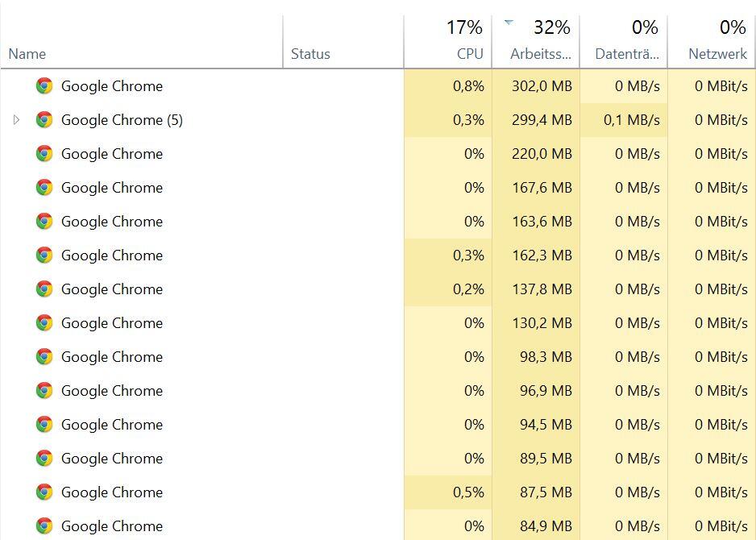
Task: Select Chrome icon in 94,5 MB row
Action: pyautogui.click(x=44, y=424)
